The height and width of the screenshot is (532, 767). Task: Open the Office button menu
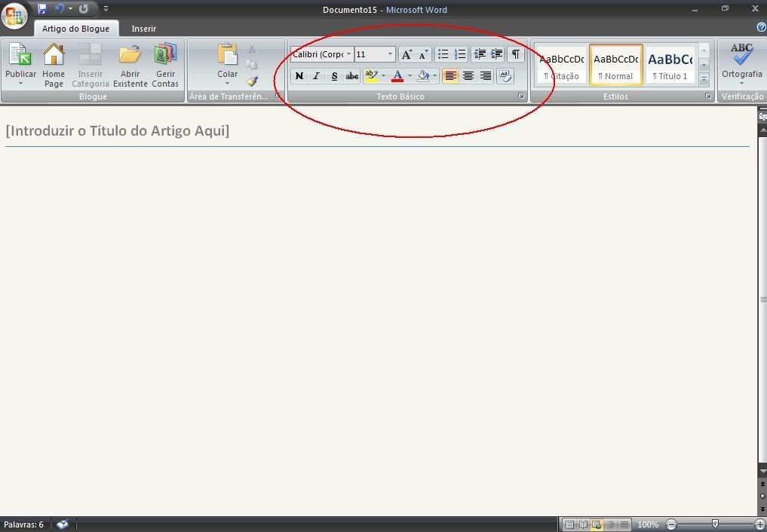[14, 15]
